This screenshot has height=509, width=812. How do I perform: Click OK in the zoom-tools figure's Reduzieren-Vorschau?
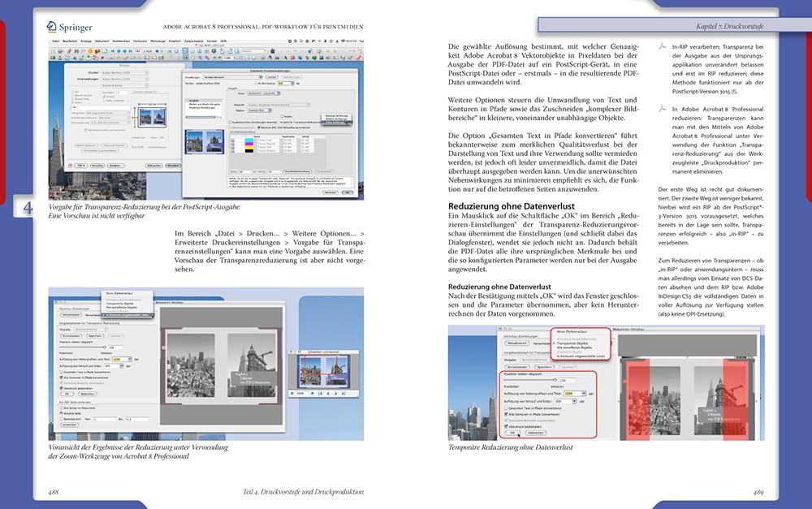pyautogui.click(x=67, y=394)
